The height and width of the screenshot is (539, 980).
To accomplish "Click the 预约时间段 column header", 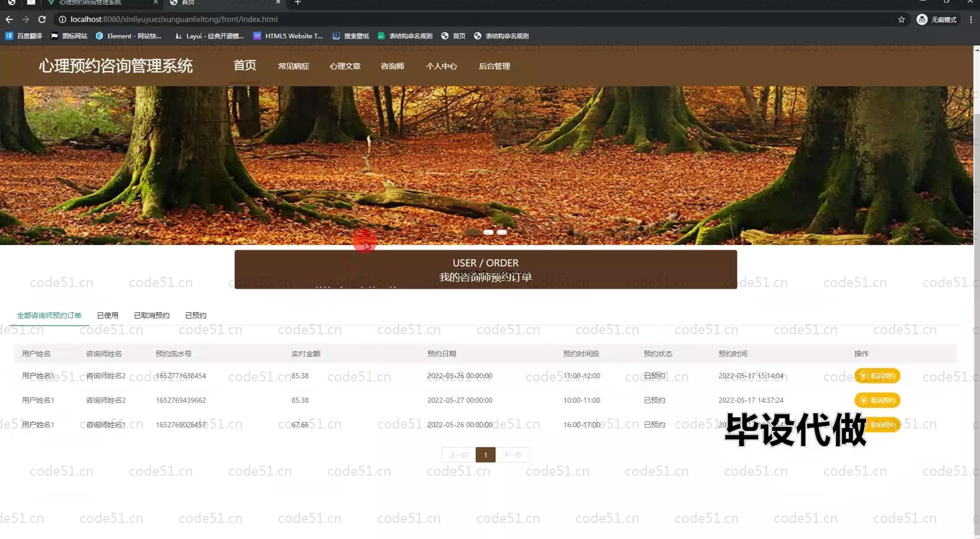I will (581, 354).
